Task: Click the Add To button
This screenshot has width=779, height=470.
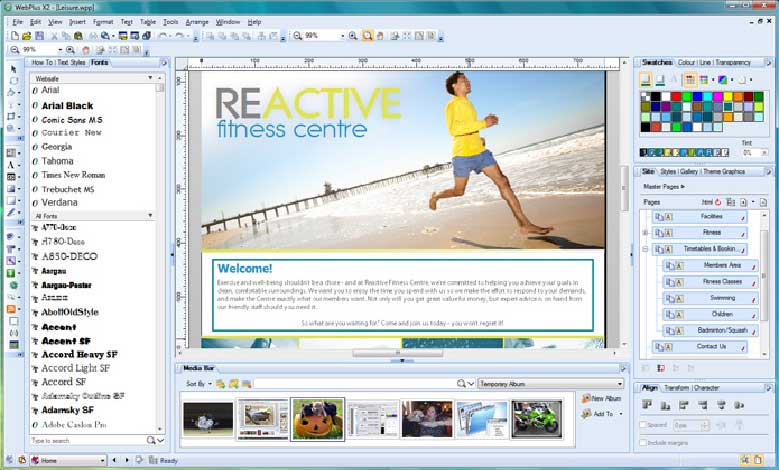Action: (x=602, y=413)
